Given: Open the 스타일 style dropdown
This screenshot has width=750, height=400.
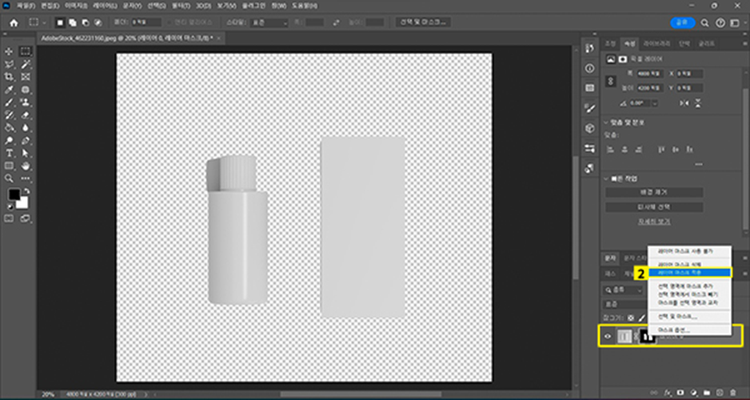Looking at the screenshot, I should (269, 22).
